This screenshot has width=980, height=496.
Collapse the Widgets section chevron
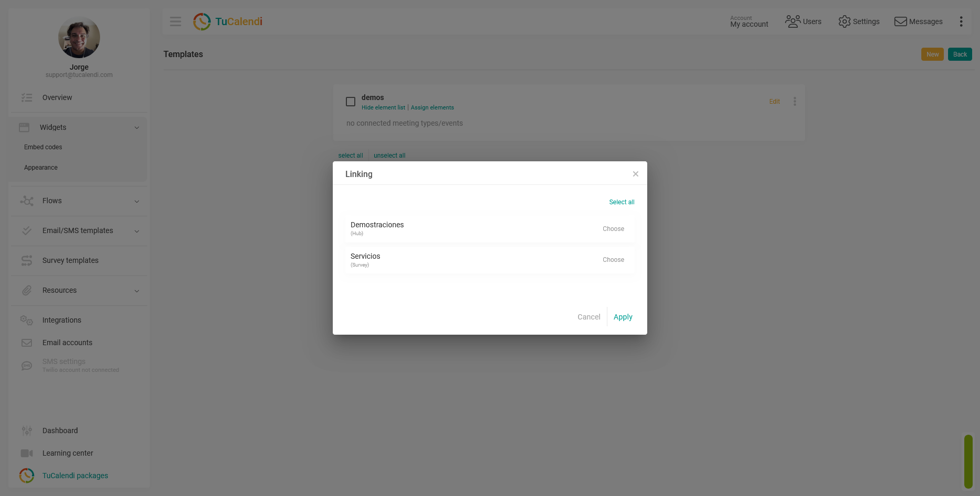(137, 128)
